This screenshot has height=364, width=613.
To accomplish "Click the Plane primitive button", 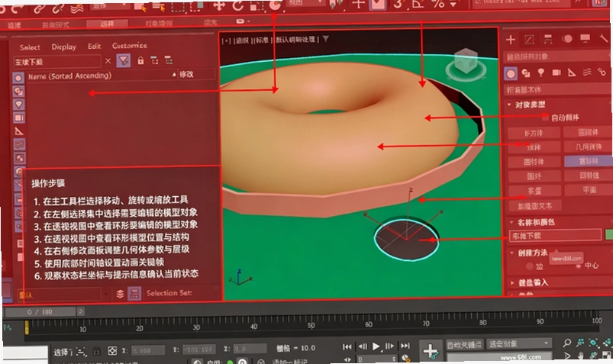I will (589, 190).
